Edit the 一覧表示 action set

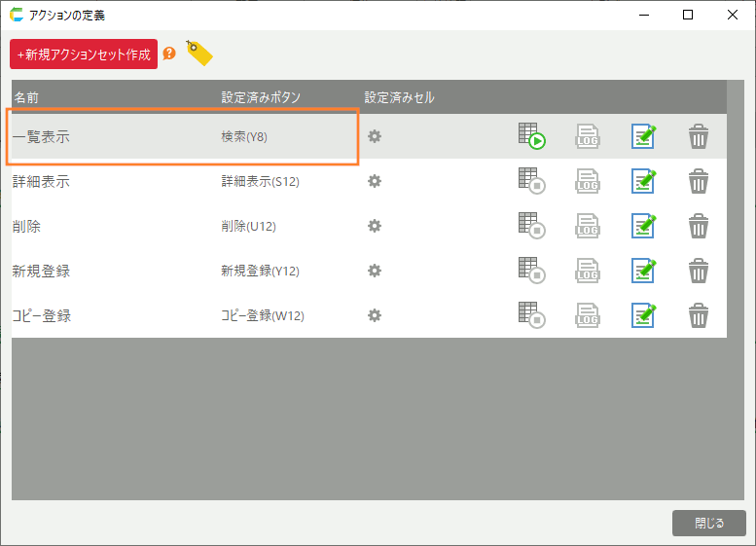[x=642, y=136]
